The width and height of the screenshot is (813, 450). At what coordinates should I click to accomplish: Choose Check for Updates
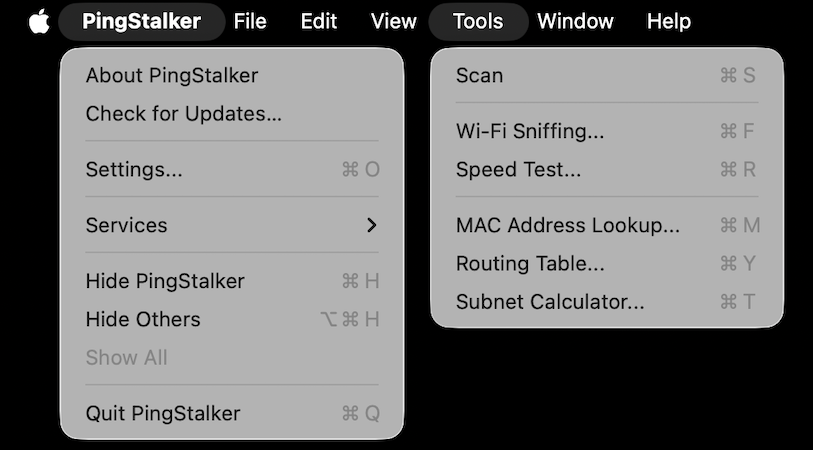(184, 113)
